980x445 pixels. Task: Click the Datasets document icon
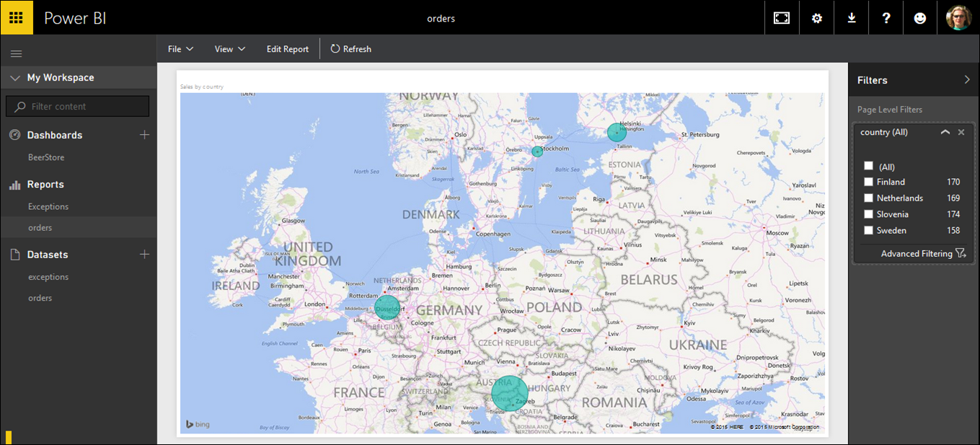(15, 255)
